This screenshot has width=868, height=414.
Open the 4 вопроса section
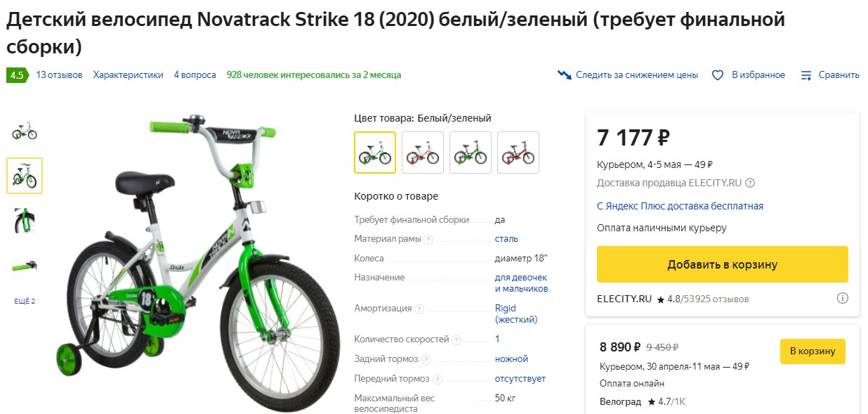195,74
